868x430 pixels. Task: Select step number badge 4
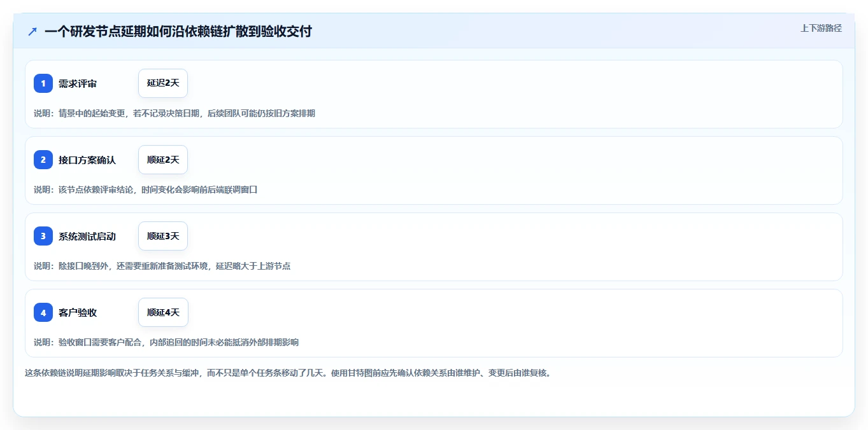click(x=43, y=312)
